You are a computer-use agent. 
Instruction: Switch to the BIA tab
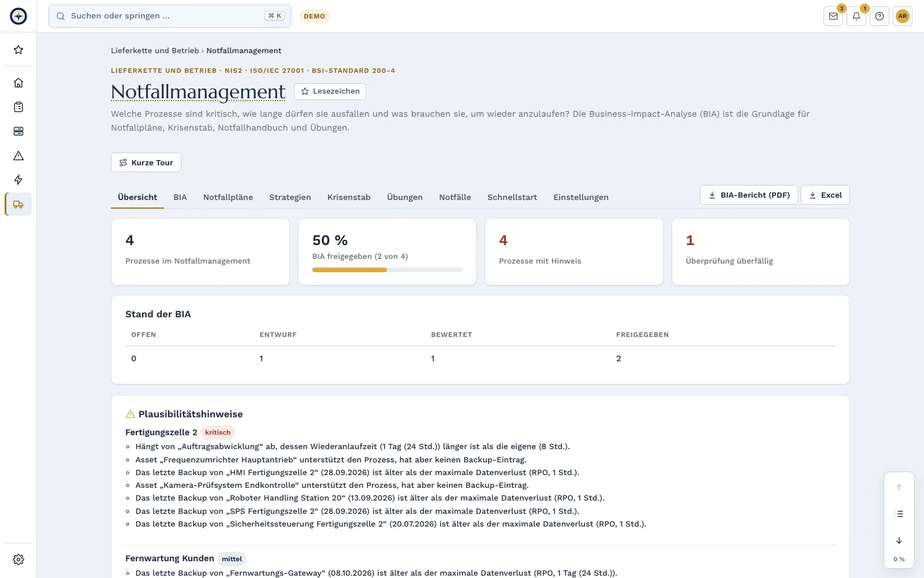tap(180, 197)
